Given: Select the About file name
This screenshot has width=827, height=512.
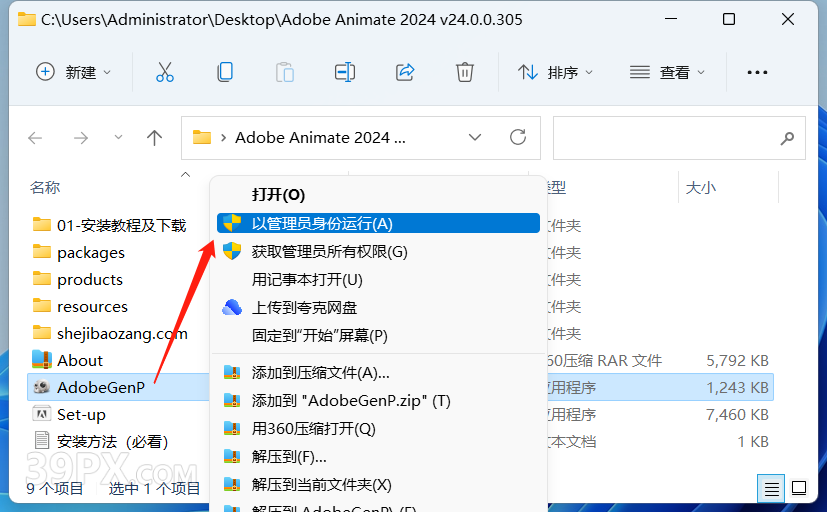Looking at the screenshot, I should (x=80, y=361).
